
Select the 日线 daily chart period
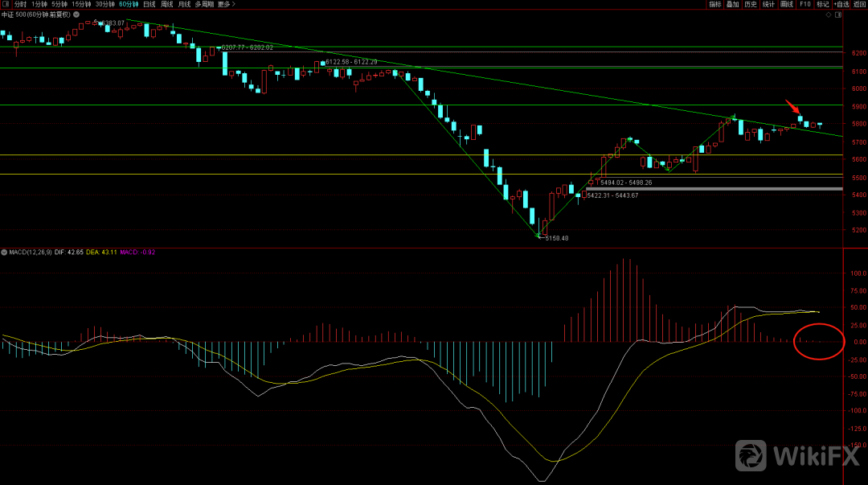[149, 4]
